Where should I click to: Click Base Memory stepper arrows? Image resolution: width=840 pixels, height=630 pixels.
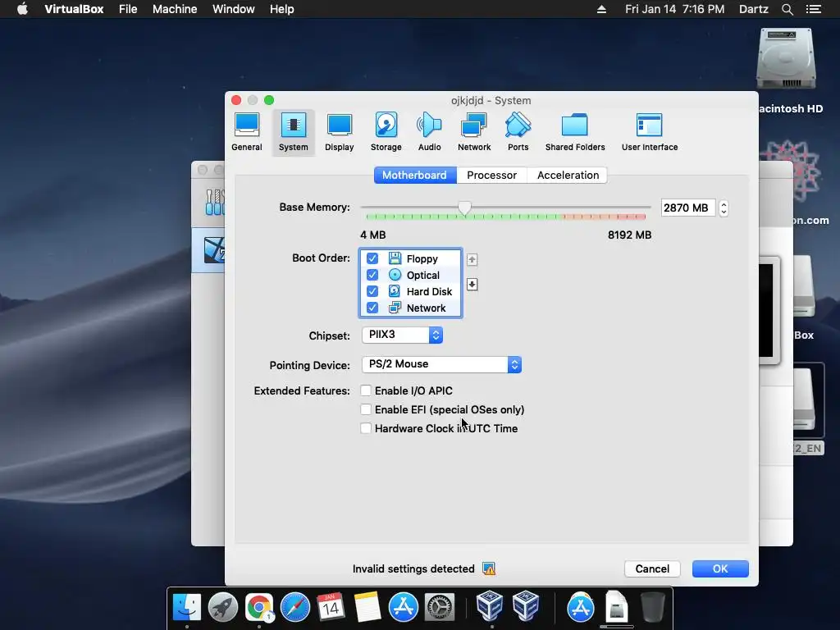tap(724, 208)
